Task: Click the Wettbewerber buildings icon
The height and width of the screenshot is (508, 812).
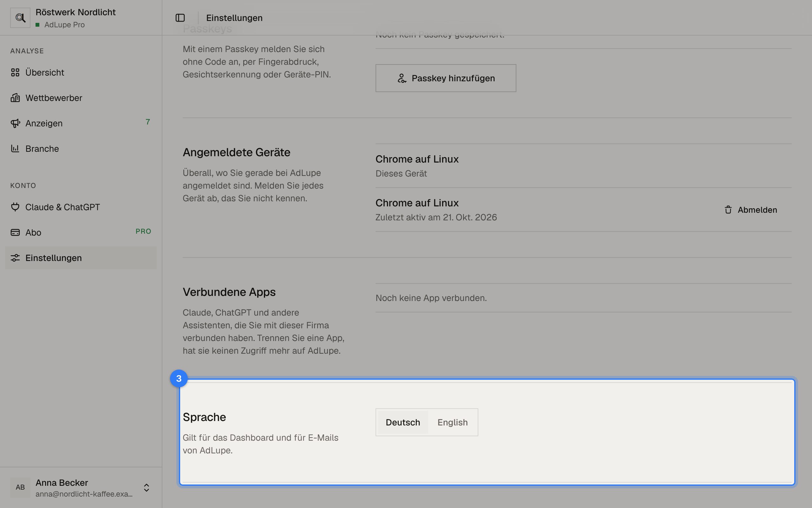Action: (15, 98)
